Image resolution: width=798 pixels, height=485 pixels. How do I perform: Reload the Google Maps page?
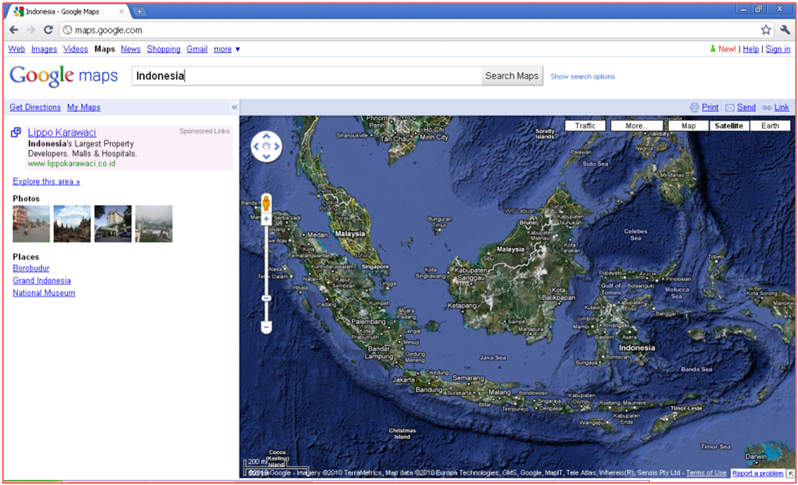point(48,30)
